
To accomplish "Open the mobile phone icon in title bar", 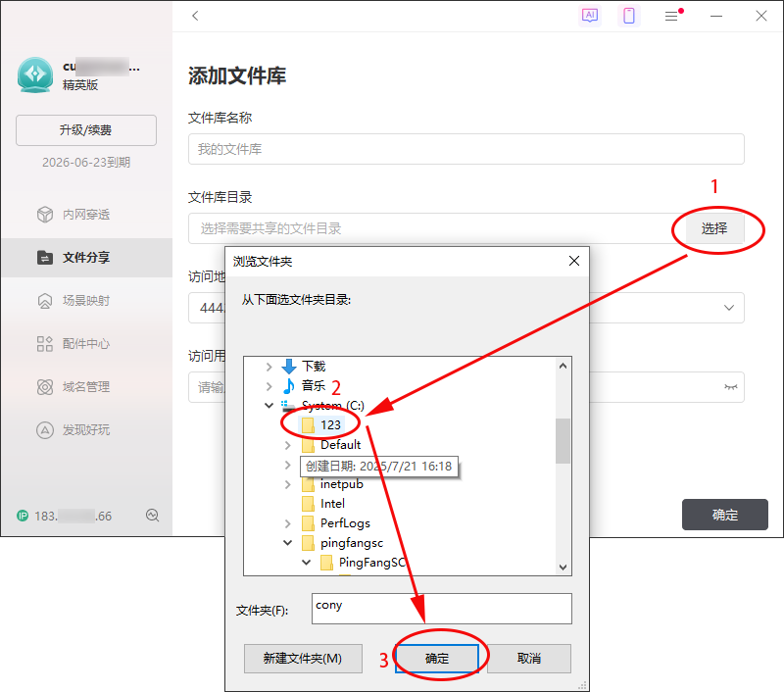I will click(x=629, y=16).
